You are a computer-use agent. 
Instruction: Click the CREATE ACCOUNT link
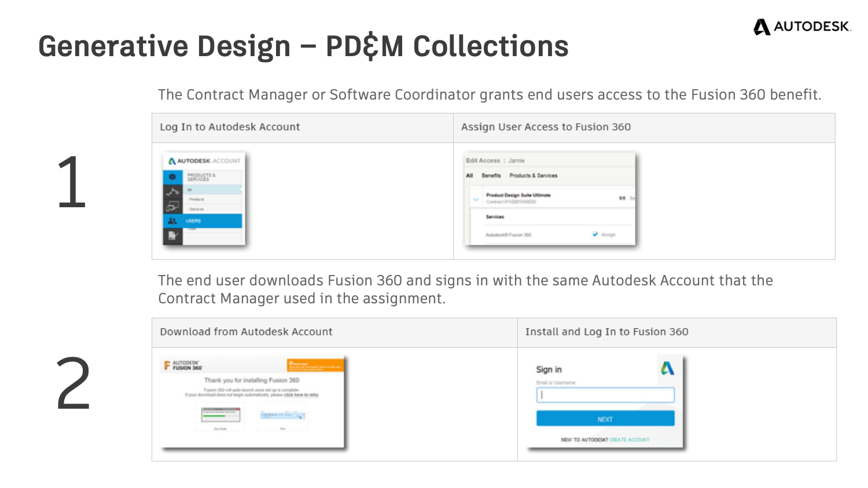coord(630,440)
